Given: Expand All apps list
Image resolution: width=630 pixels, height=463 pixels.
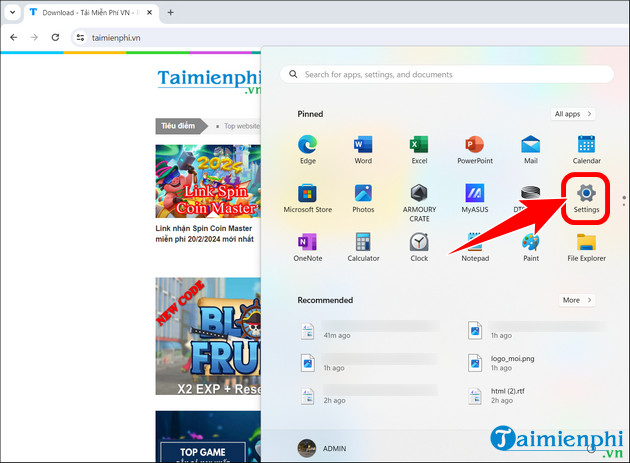Looking at the screenshot, I should click(x=573, y=114).
